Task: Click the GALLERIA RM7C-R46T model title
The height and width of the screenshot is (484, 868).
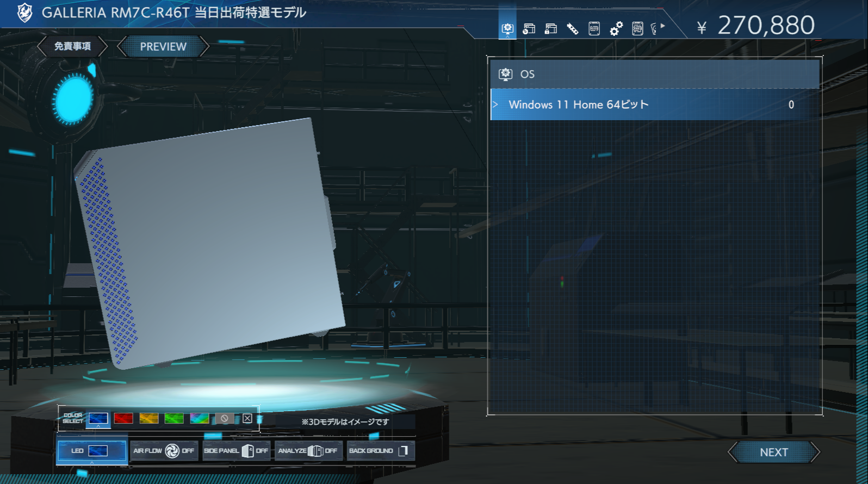Action: click(x=174, y=13)
